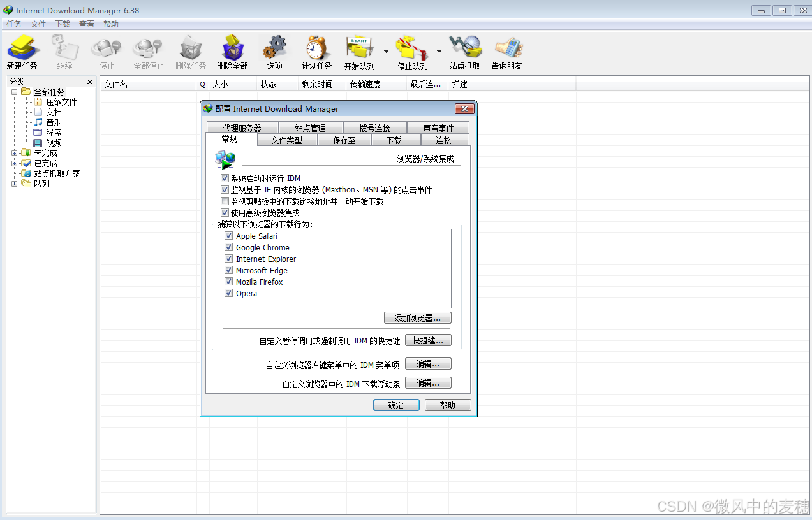Close the 配置 Internet Download Manager dialog
Image resolution: width=812 pixels, height=520 pixels.
tap(464, 109)
